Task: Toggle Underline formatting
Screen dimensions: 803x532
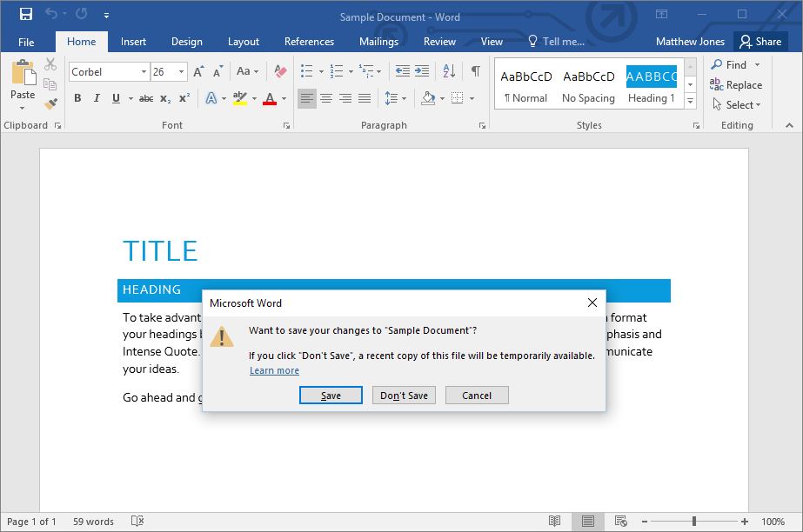Action: coord(117,98)
